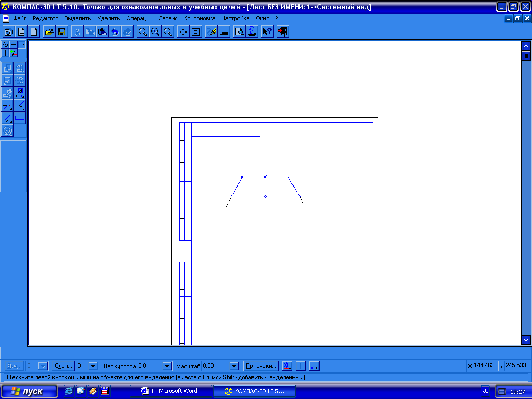Select the trim curve tool icon
532x399 pixels.
pyautogui.click(x=7, y=105)
